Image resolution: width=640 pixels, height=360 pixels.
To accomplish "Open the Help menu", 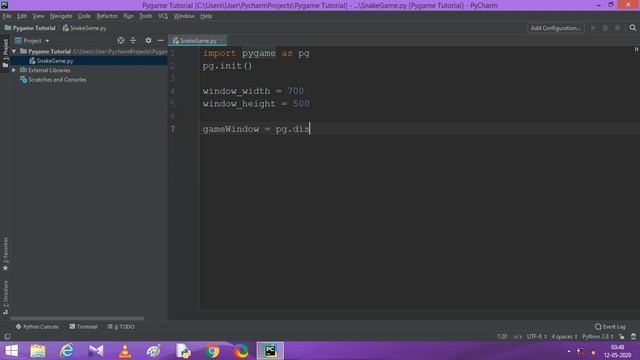I will click(x=206, y=16).
